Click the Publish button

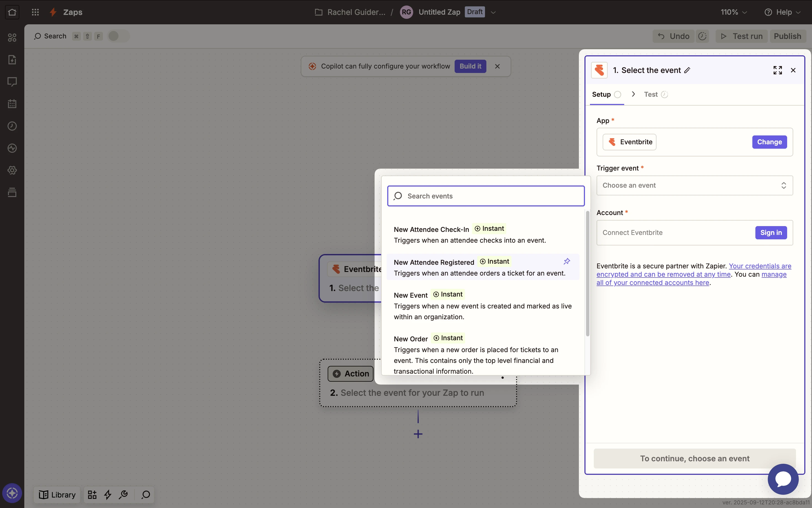[787, 36]
